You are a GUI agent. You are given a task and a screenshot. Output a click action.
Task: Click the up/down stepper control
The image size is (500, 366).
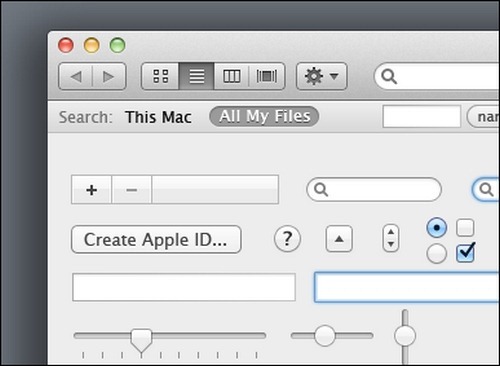click(x=391, y=238)
